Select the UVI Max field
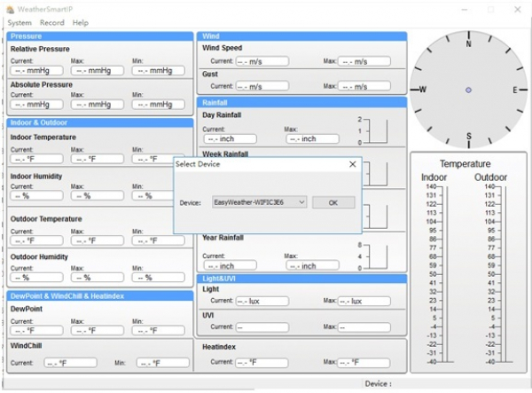 coord(364,327)
